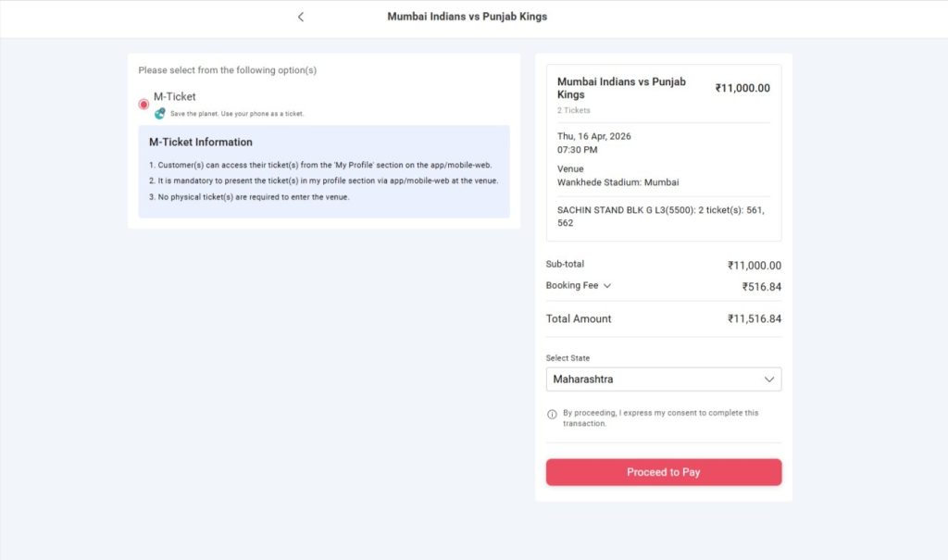This screenshot has height=560, width=948.
Task: Select the M-Ticket radio button
Action: [x=143, y=104]
